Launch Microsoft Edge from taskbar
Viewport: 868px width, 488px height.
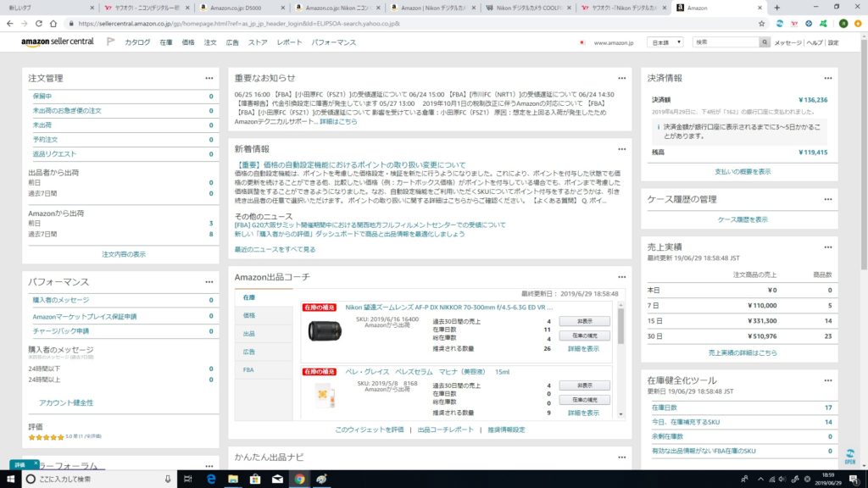211,480
